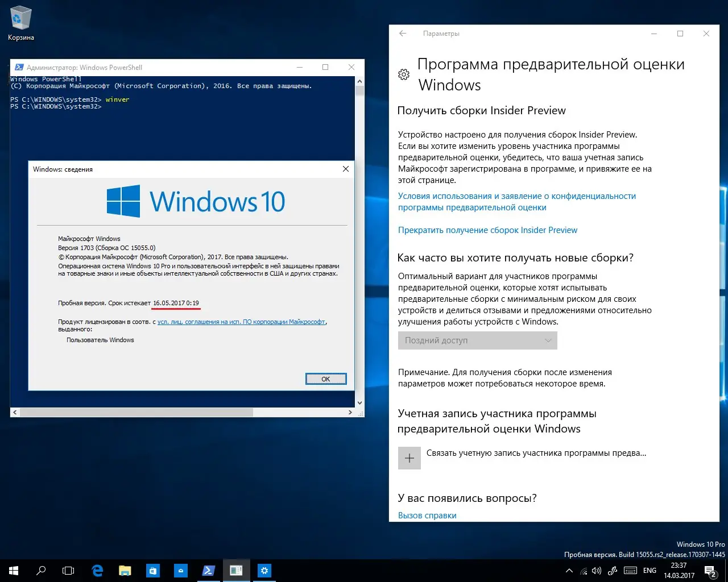Open the volume control tray icon
This screenshot has height=582, width=728.
tap(597, 571)
